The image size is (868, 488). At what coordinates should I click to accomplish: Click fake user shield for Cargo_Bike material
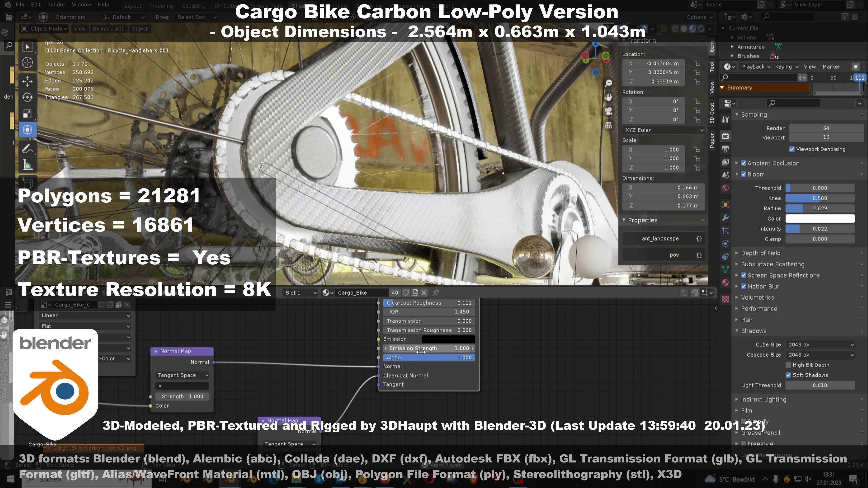tap(406, 293)
